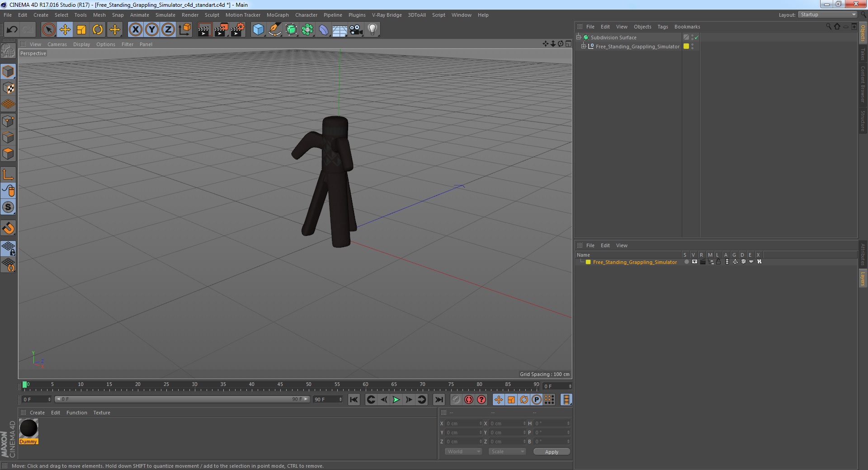Viewport: 868px width, 470px height.
Task: Open the World coordinate dropdown
Action: [463, 451]
